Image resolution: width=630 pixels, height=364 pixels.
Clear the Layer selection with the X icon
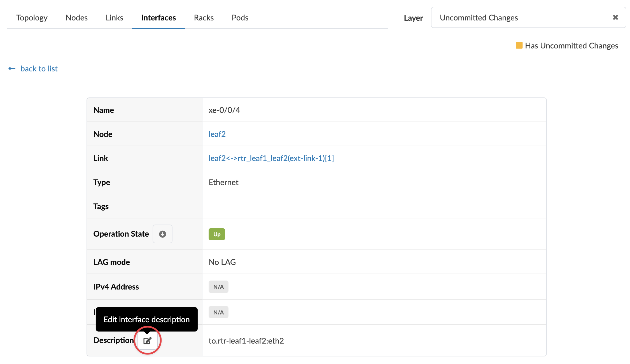615,17
